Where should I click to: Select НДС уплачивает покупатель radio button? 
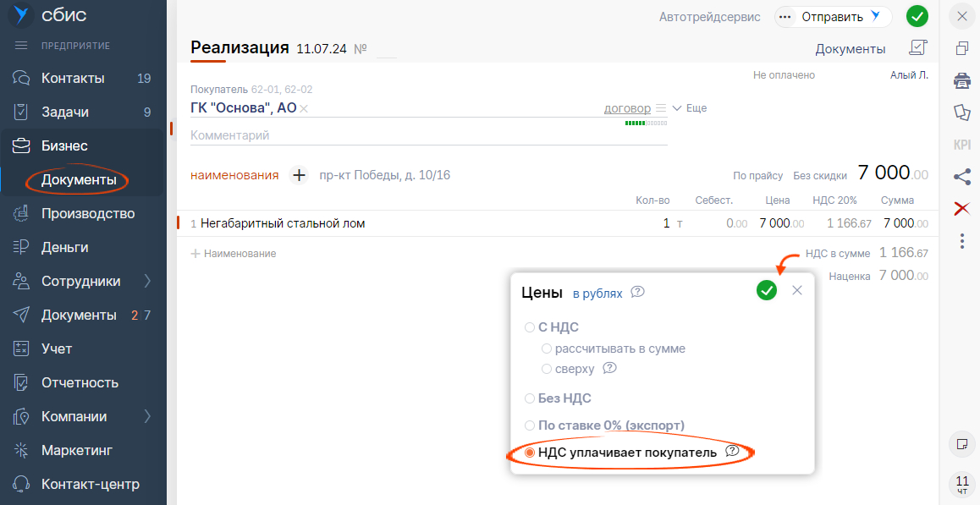[530, 453]
